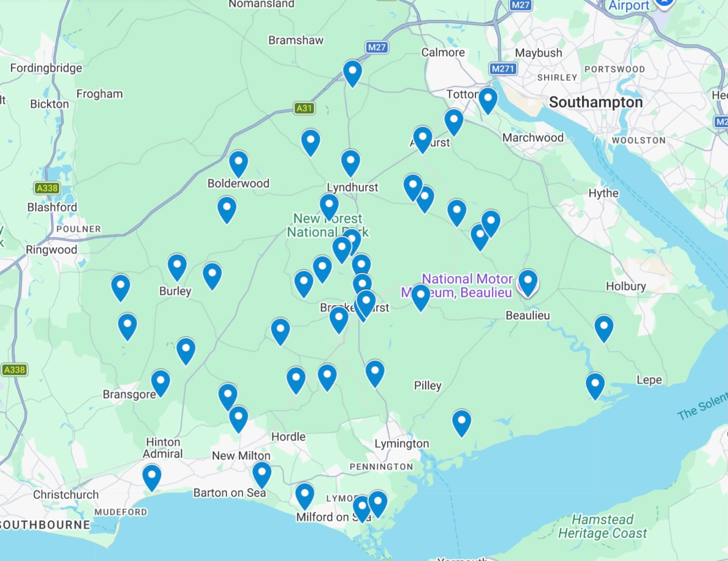Click the New Forest National Park label
This screenshot has width=728, height=561.
tap(328, 225)
